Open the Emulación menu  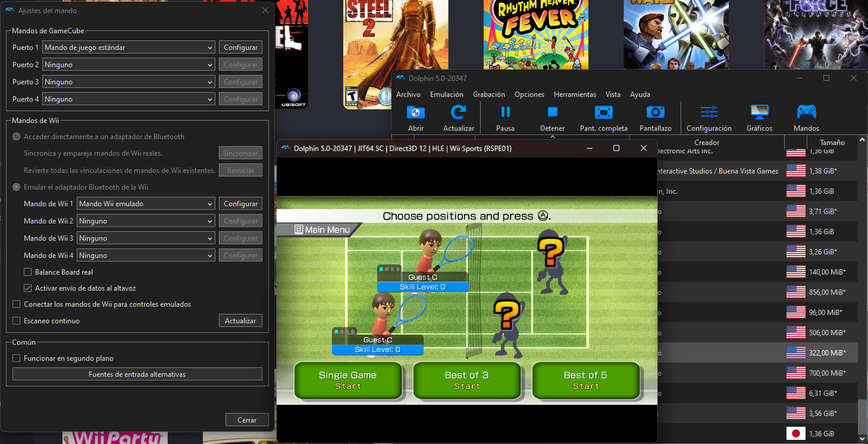pyautogui.click(x=447, y=95)
